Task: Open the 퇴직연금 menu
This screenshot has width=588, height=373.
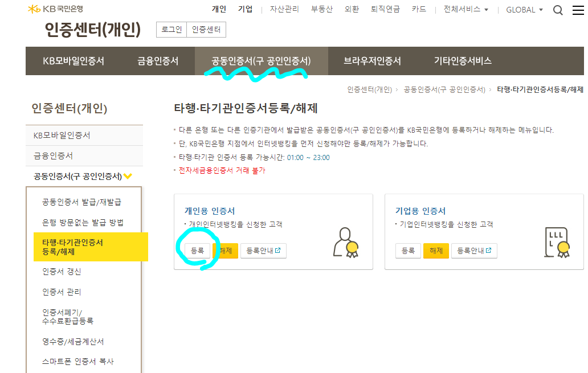Action: tap(385, 9)
